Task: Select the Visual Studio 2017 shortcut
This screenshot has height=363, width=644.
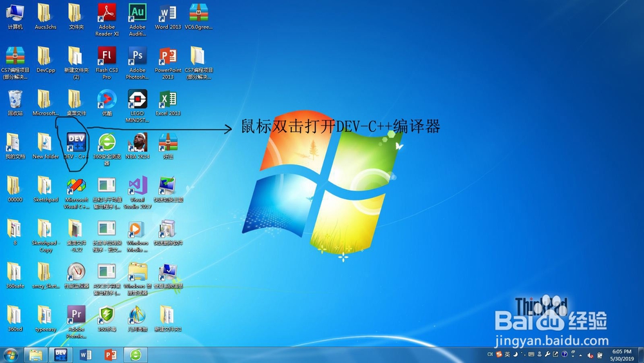Action: pyautogui.click(x=137, y=192)
